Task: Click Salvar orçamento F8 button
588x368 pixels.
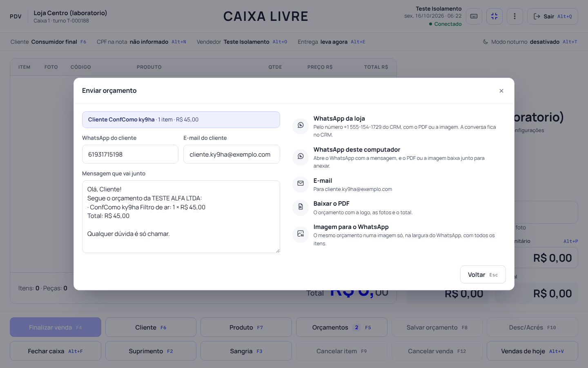Action: click(437, 327)
